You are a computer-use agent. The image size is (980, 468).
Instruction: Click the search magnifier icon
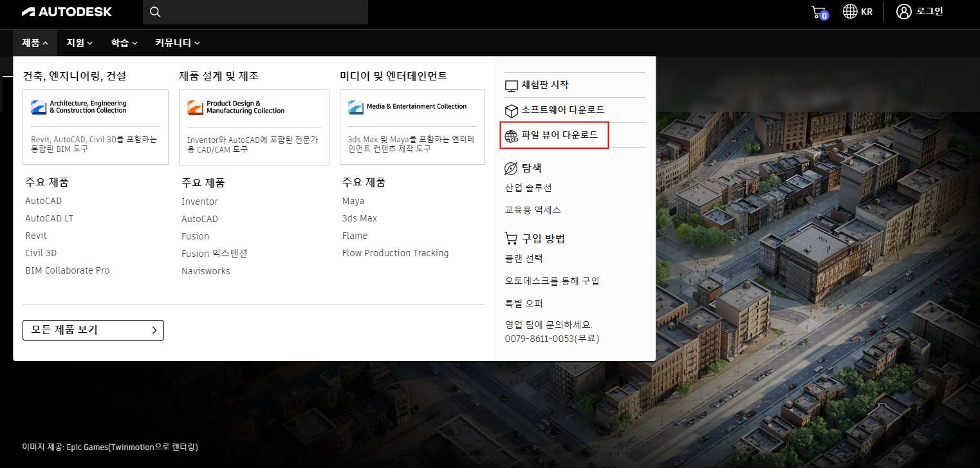[154, 12]
